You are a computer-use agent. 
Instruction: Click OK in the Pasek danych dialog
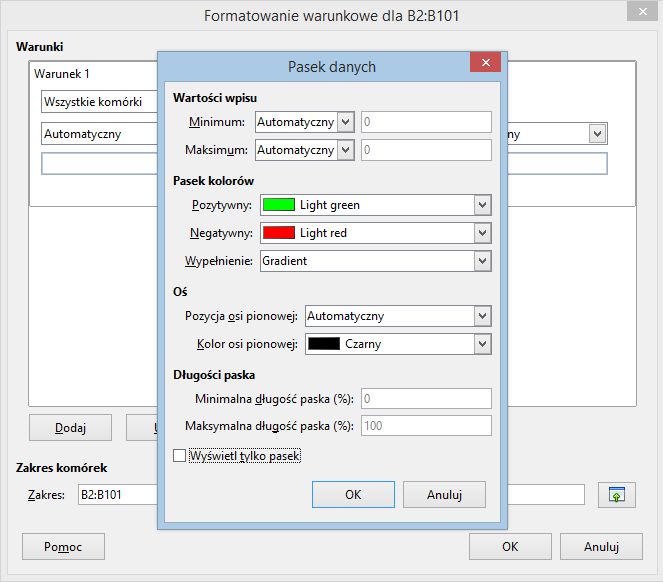click(353, 494)
